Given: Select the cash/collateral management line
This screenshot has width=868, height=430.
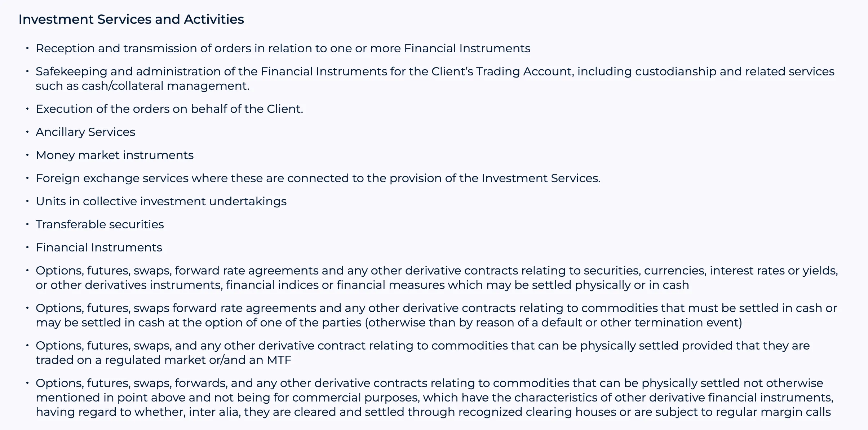Looking at the screenshot, I should 142,86.
